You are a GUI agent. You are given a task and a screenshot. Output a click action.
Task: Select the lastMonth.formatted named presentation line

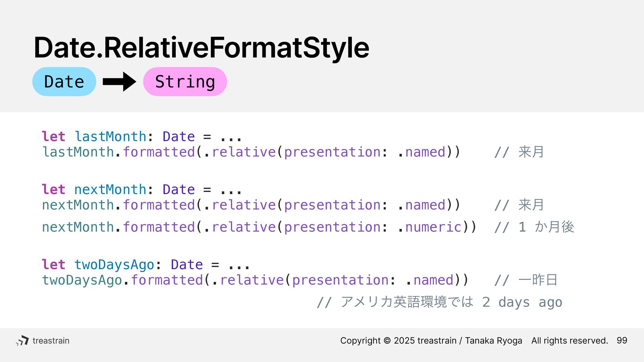coord(251,152)
